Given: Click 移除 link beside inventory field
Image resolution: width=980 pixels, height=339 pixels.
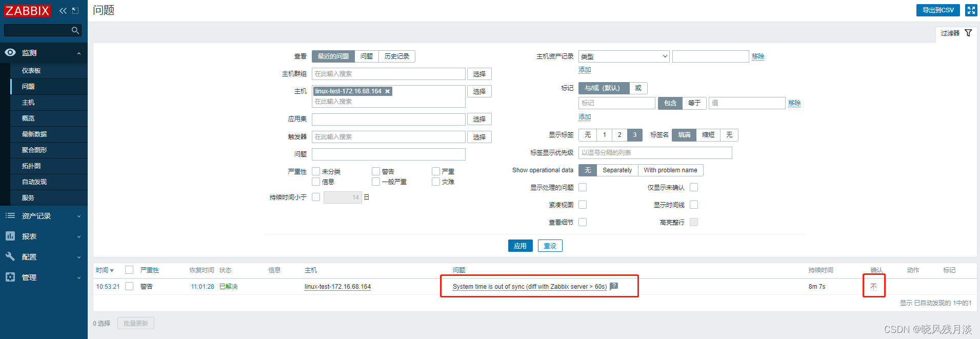Looking at the screenshot, I should pyautogui.click(x=758, y=56).
